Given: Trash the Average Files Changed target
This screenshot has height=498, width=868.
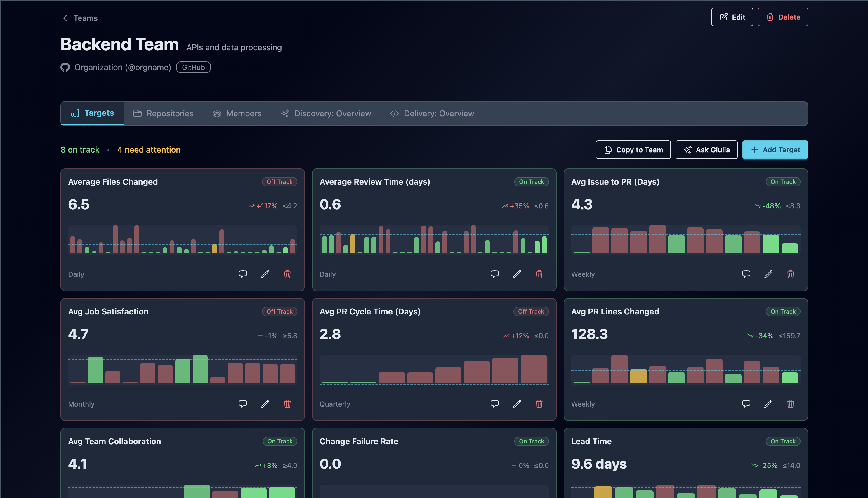Looking at the screenshot, I should coord(287,274).
